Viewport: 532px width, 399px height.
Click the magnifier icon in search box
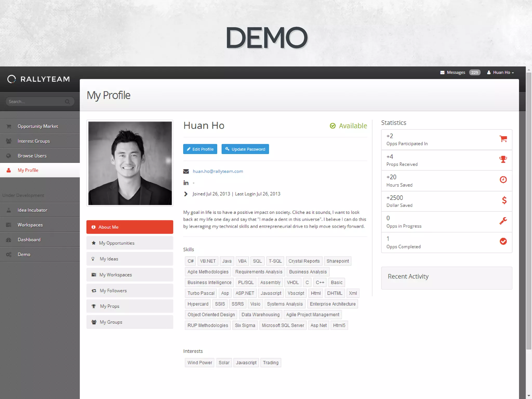tap(67, 102)
